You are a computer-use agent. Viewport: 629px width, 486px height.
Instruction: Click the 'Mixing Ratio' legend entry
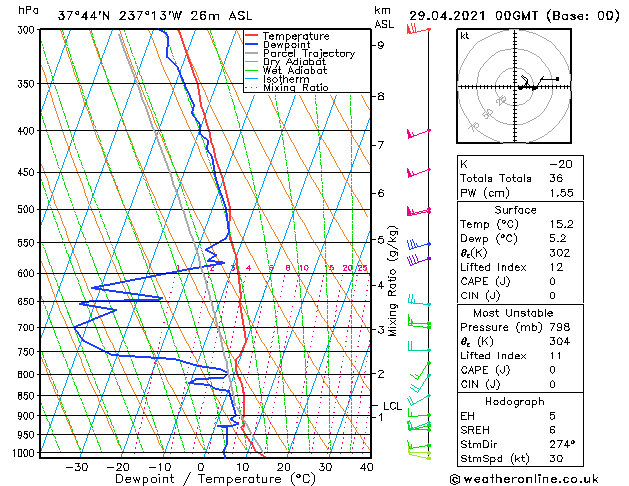[x=296, y=87]
